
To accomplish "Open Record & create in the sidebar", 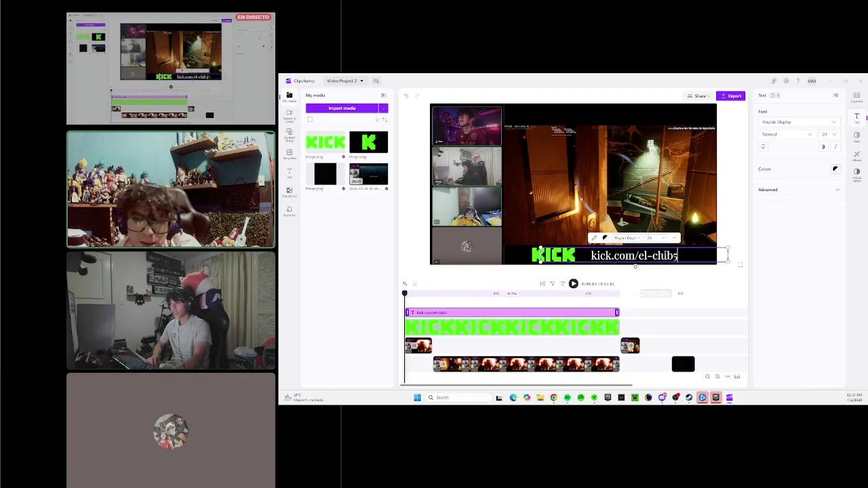I will pos(290,115).
